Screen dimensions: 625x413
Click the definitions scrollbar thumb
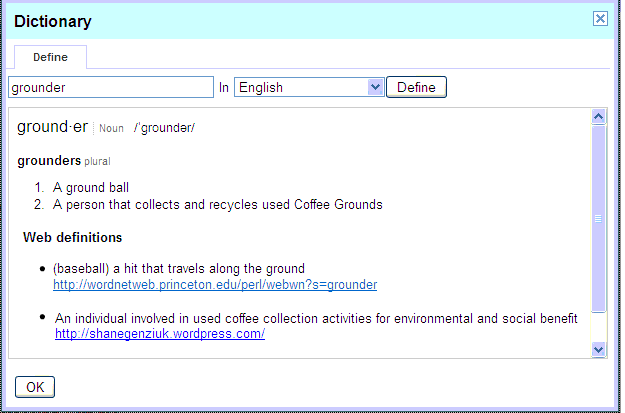[598, 218]
